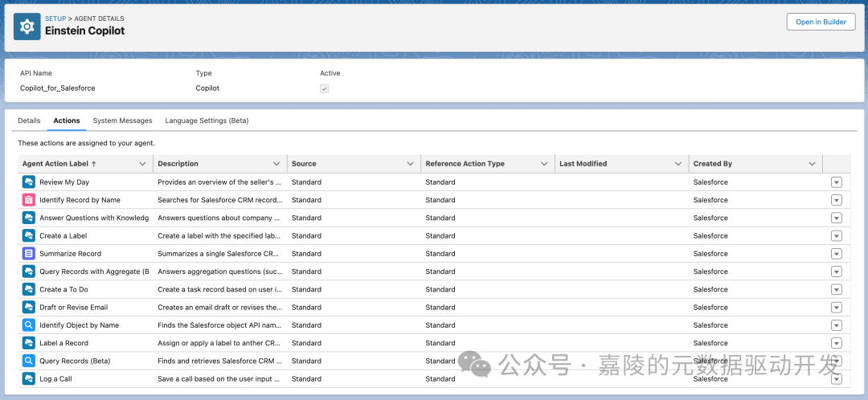The height and width of the screenshot is (400, 868).
Task: Open row menu for Create a To Do
Action: (x=837, y=290)
